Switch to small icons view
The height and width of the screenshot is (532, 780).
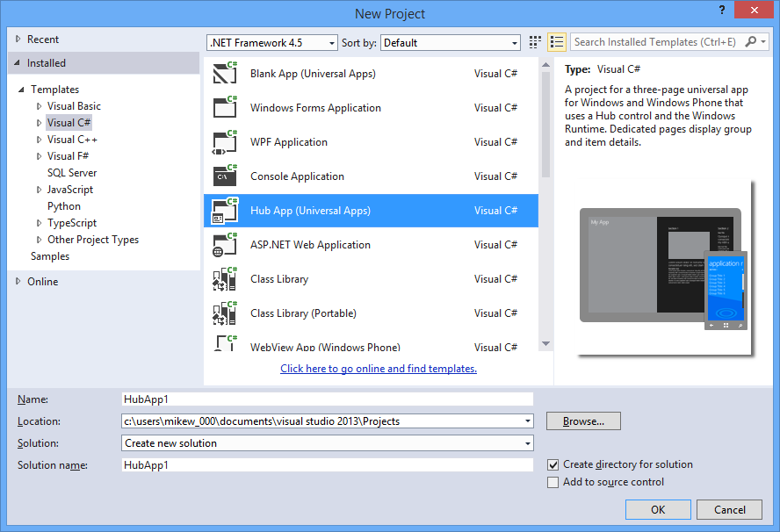[x=535, y=42]
